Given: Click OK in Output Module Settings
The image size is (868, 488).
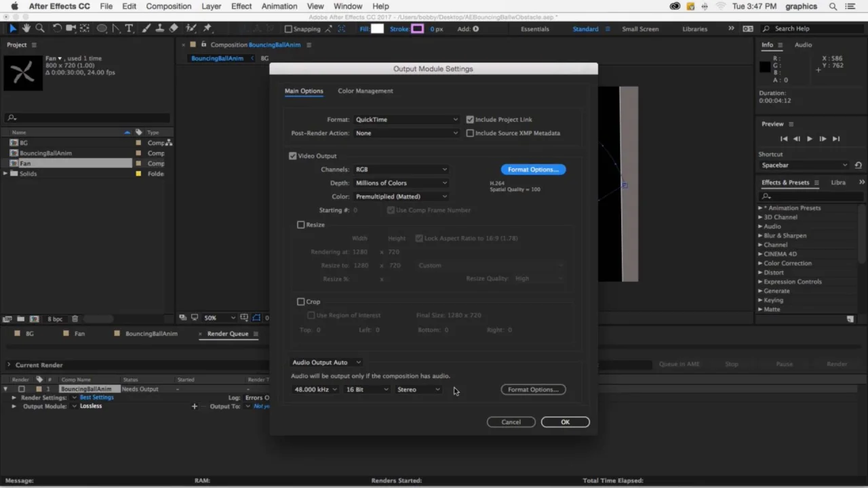Looking at the screenshot, I should click(x=566, y=422).
